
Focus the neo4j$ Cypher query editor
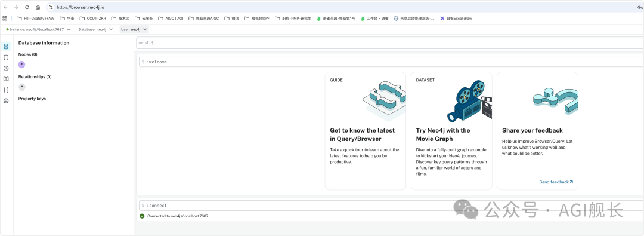(x=390, y=43)
